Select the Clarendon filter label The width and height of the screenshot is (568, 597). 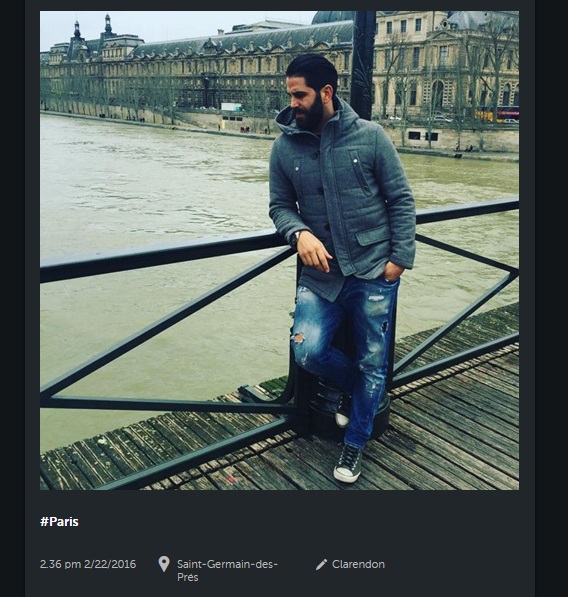[x=358, y=564]
